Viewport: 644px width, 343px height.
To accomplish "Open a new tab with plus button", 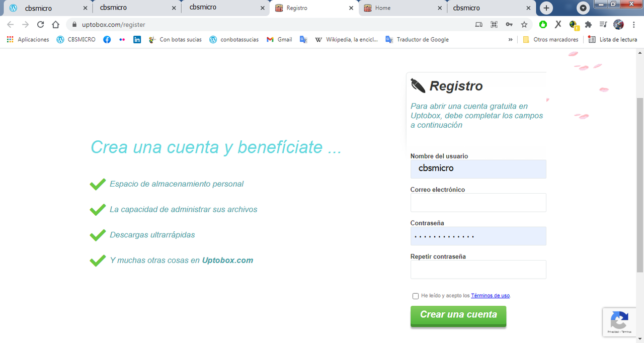I will point(546,8).
